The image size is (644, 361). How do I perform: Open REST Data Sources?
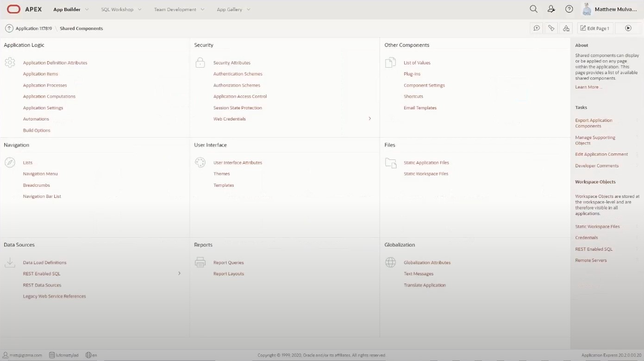[42, 285]
